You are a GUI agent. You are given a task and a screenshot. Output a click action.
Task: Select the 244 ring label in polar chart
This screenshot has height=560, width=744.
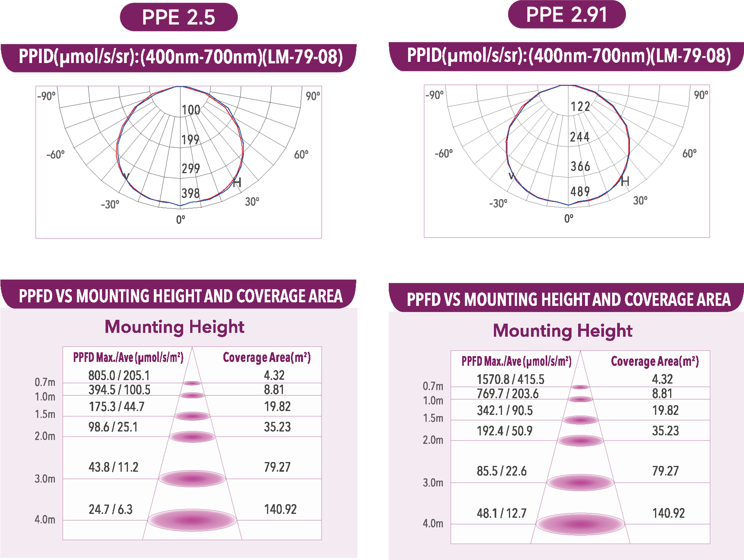coord(580,137)
